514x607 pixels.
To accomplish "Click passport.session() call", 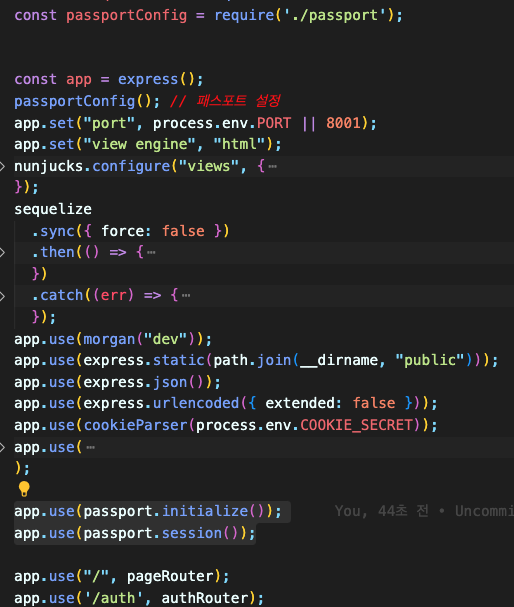I will [x=161, y=533].
